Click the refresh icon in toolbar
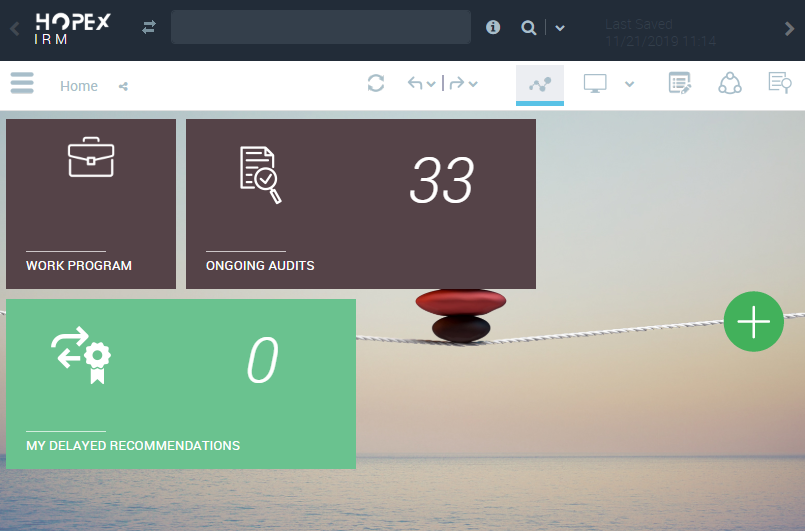The width and height of the screenshot is (805, 531). 376,84
